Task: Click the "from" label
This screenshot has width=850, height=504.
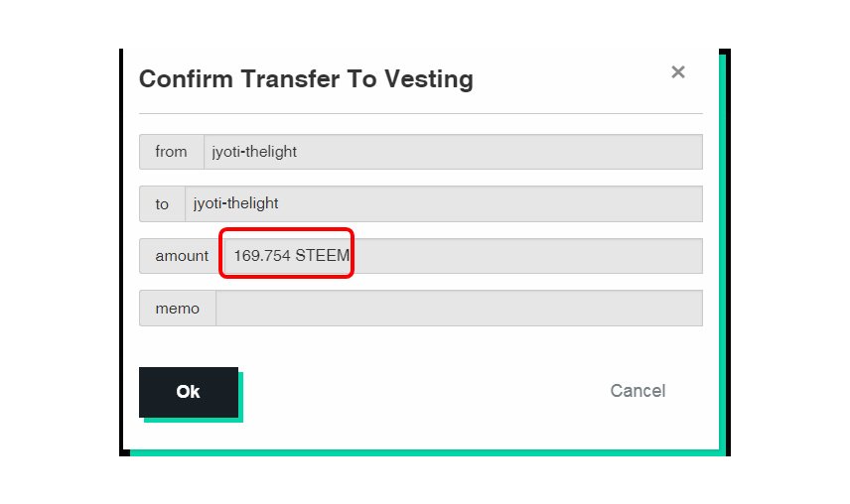Action: pyautogui.click(x=171, y=152)
